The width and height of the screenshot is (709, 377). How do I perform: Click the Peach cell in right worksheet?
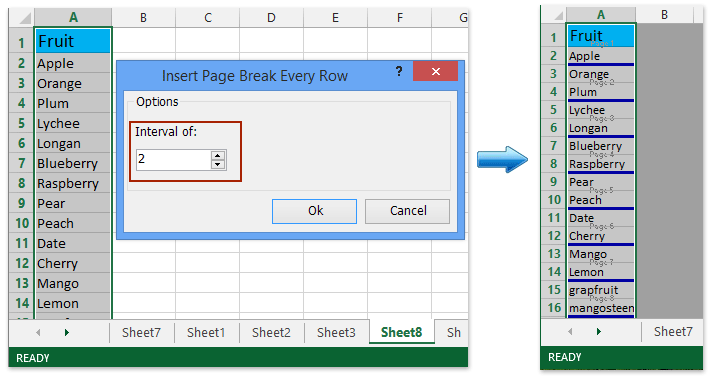point(601,200)
